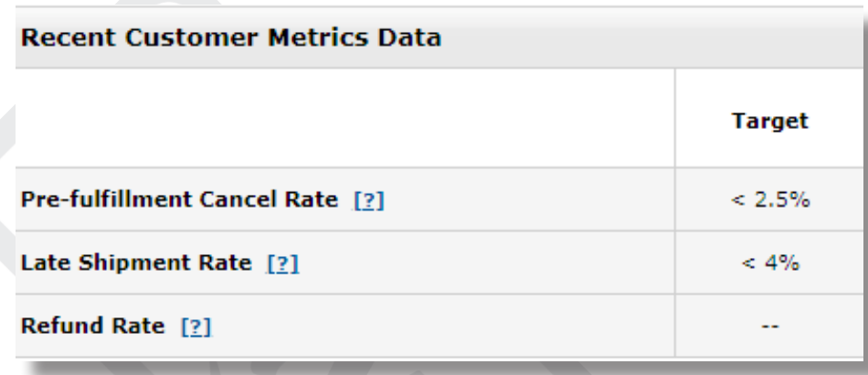Screen dimensions: 868x375
Task: Click the word Rate after Cancel
Action: point(312,199)
